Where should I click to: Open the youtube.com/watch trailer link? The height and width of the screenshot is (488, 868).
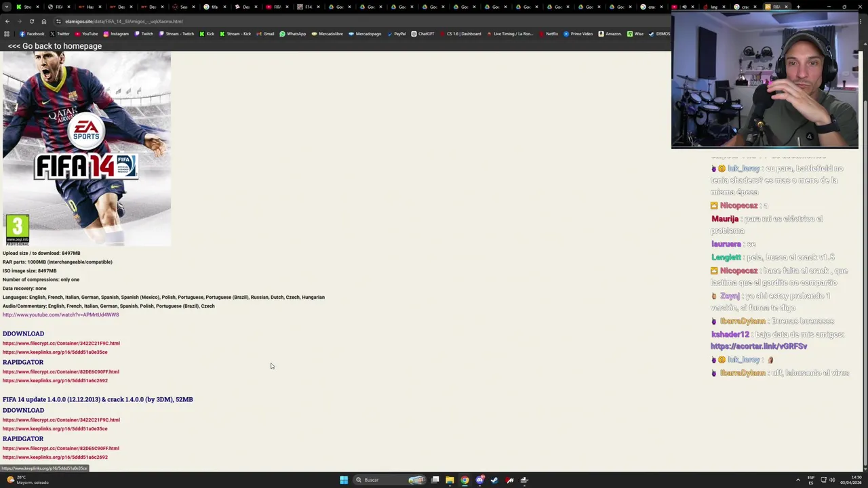[x=60, y=314]
